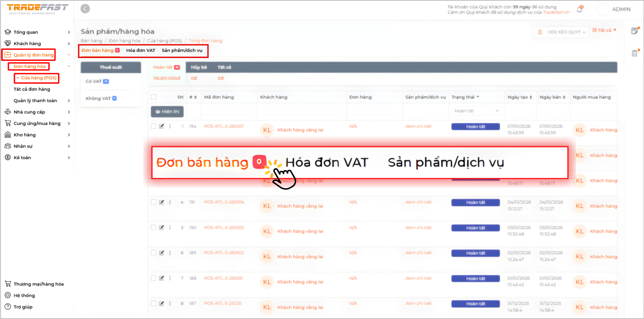The width and height of the screenshot is (644, 319).
Task: Check the box for order POS-RTL-3-260103
Action: click(154, 227)
